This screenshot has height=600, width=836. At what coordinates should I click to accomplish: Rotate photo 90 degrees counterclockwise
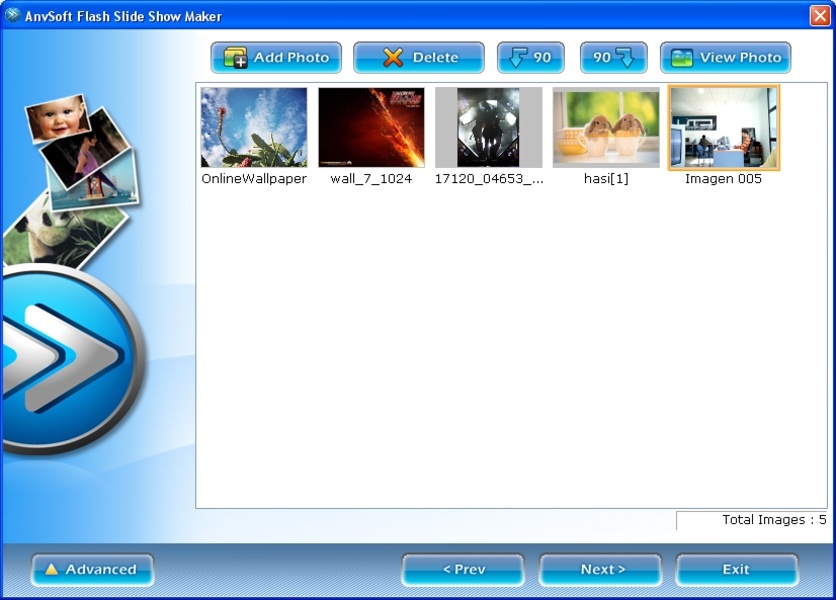pyautogui.click(x=530, y=58)
